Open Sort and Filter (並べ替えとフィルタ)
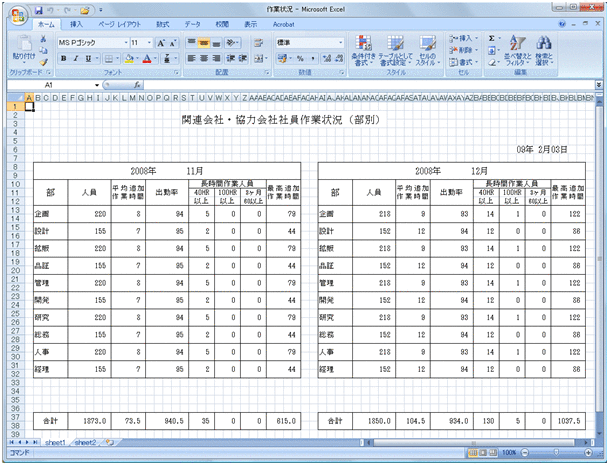 coord(517,51)
